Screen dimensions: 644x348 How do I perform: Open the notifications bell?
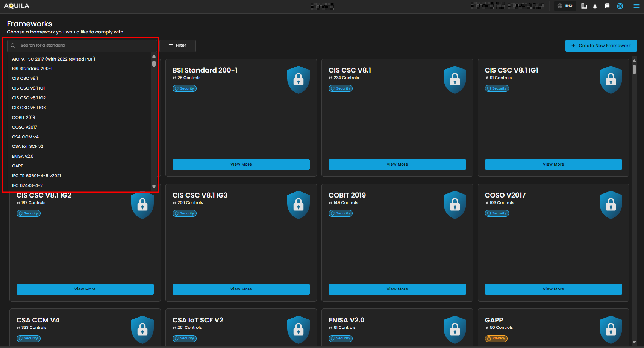pos(595,6)
